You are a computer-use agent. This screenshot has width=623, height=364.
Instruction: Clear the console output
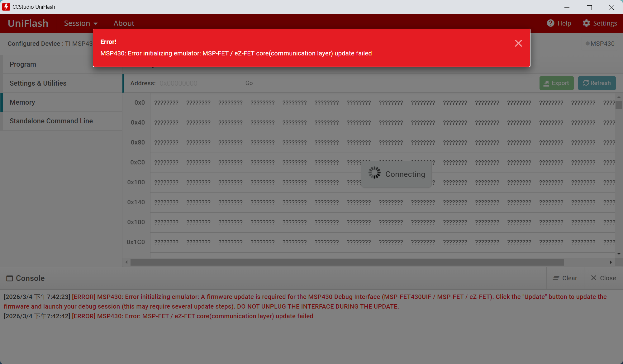(x=565, y=278)
